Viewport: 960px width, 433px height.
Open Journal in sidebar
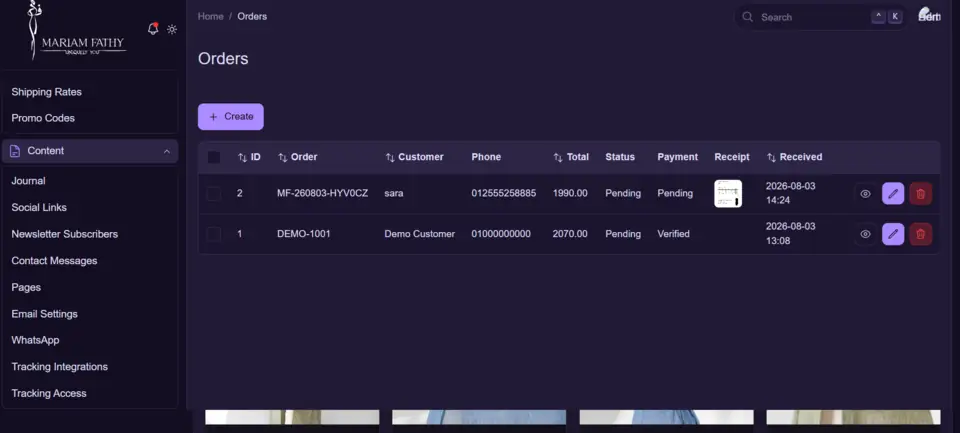tap(28, 181)
